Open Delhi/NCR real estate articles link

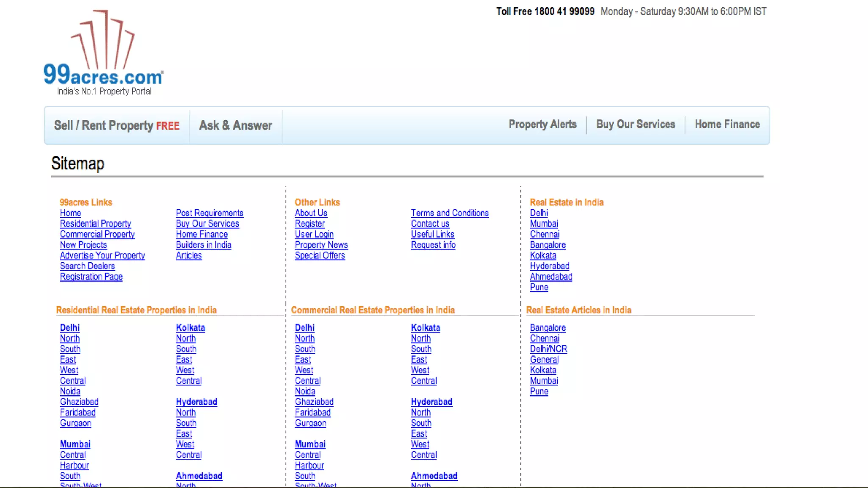coord(548,349)
